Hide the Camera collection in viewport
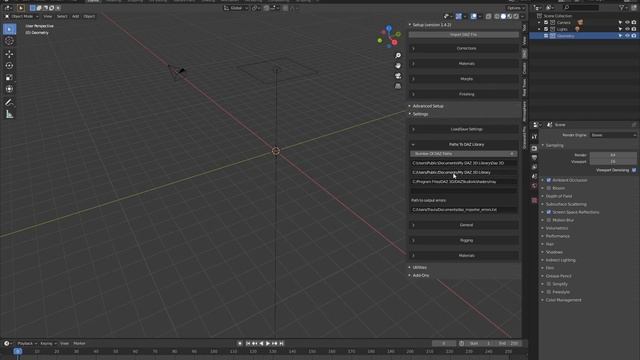The width and height of the screenshot is (640, 360). [627, 22]
